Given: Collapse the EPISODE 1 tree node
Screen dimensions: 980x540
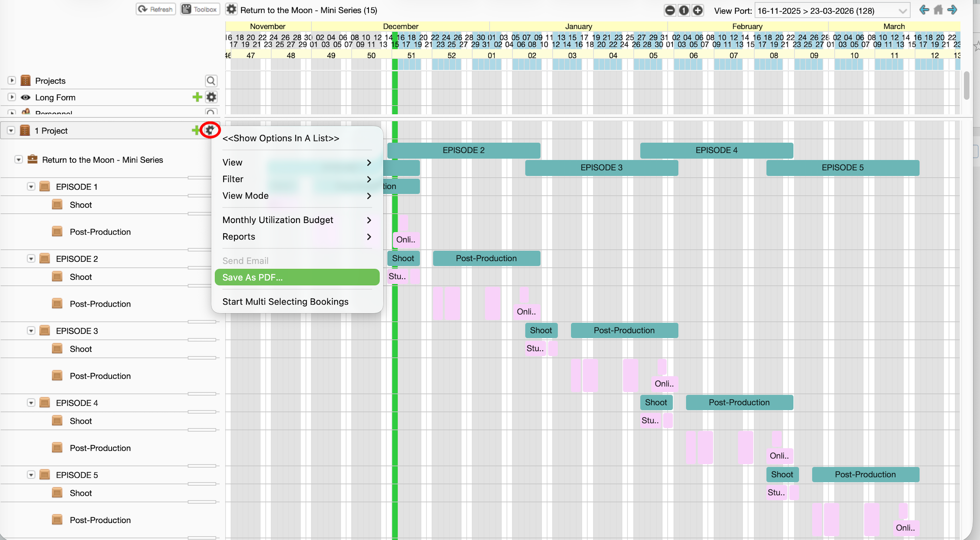Looking at the screenshot, I should (x=31, y=187).
